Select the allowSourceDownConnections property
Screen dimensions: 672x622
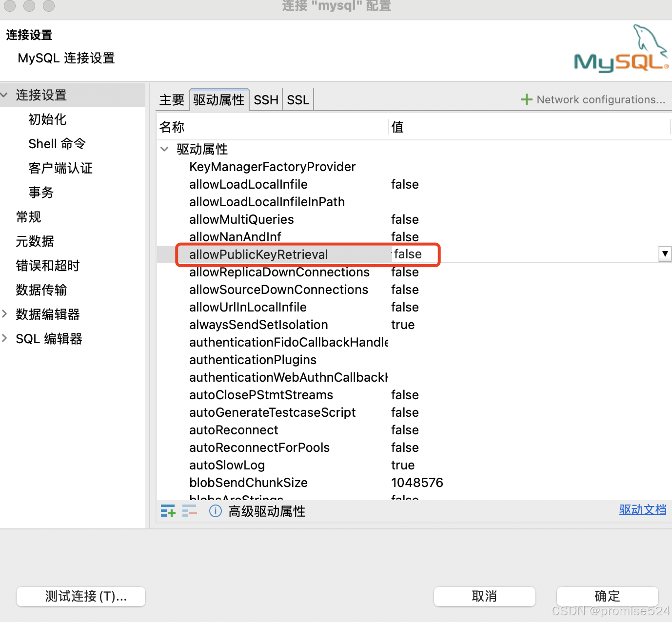(x=278, y=290)
